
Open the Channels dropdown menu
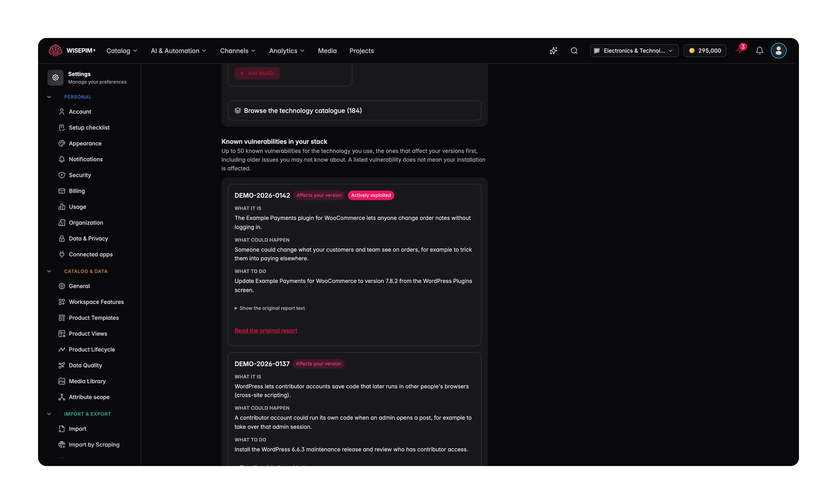237,51
